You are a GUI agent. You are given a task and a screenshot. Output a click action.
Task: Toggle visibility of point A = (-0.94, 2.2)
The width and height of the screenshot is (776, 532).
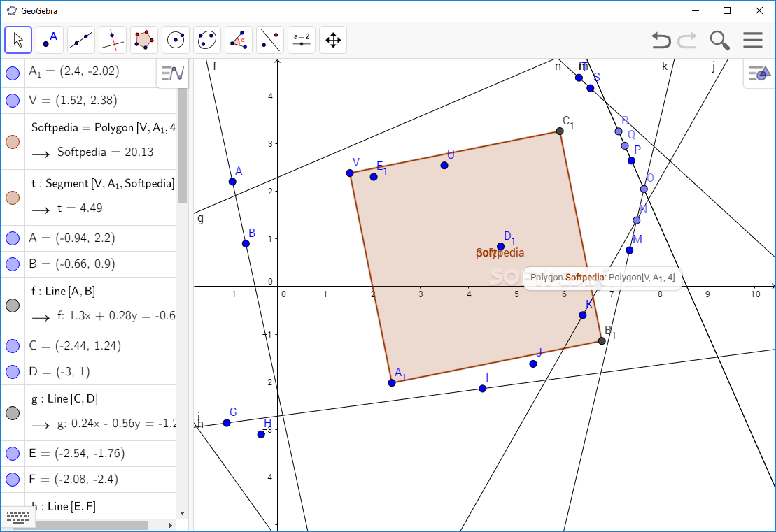pyautogui.click(x=13, y=238)
